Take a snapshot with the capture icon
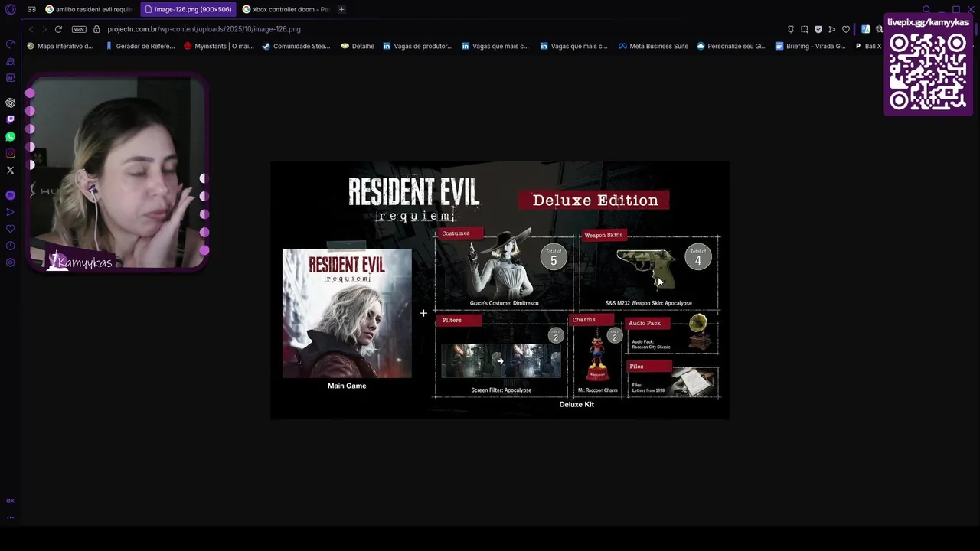The image size is (980, 551). tap(805, 29)
